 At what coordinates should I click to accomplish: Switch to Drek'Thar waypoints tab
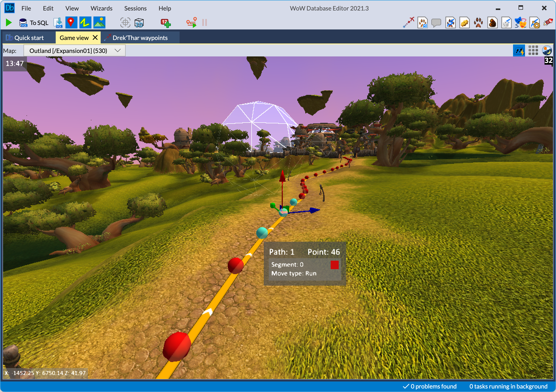140,38
